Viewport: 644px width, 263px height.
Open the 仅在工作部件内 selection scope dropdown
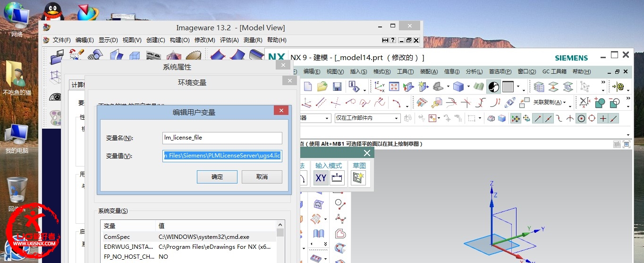(x=367, y=118)
